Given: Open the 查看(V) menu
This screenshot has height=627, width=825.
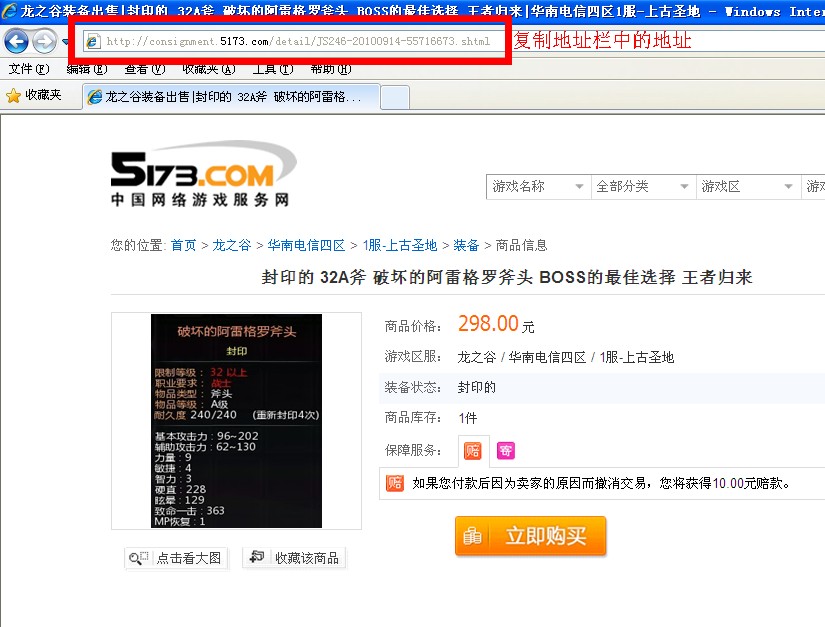Looking at the screenshot, I should [x=145, y=69].
